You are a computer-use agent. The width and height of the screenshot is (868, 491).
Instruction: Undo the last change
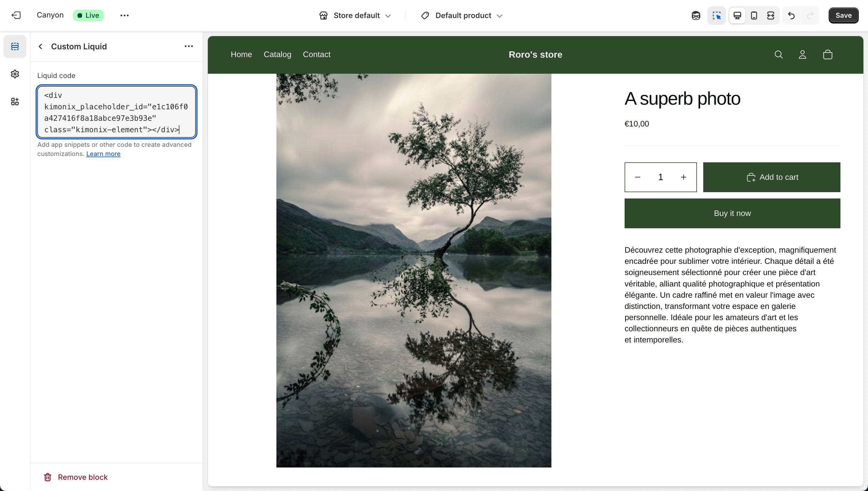point(791,15)
